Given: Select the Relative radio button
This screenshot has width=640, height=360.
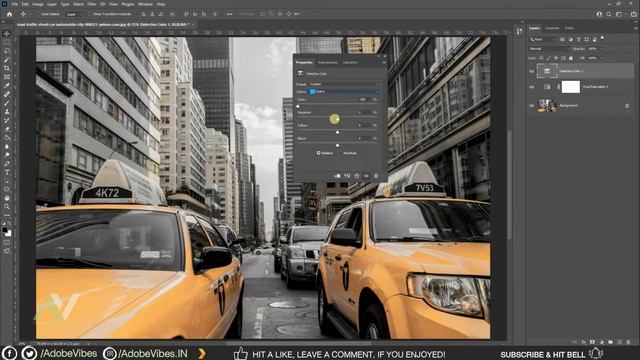Looking at the screenshot, I should click(x=318, y=153).
